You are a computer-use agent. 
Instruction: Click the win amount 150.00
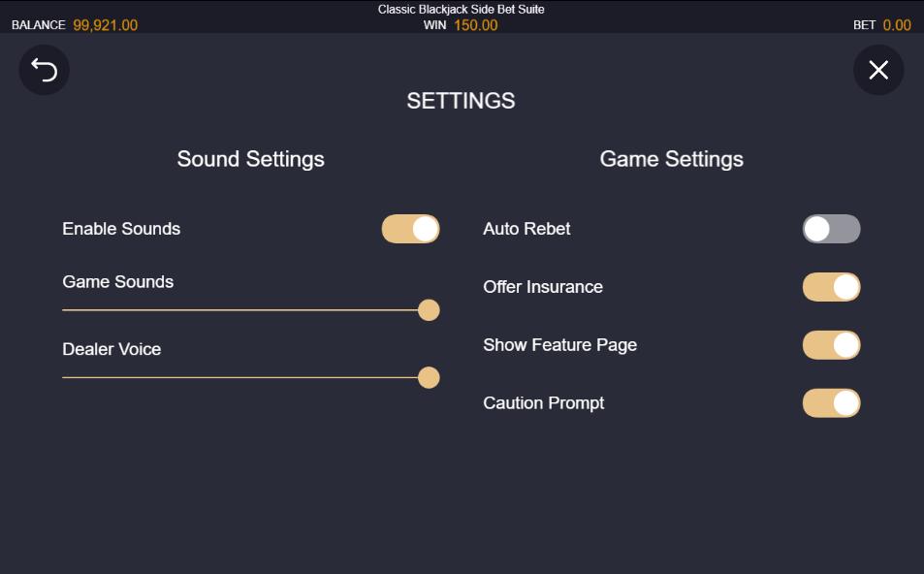[x=475, y=25]
